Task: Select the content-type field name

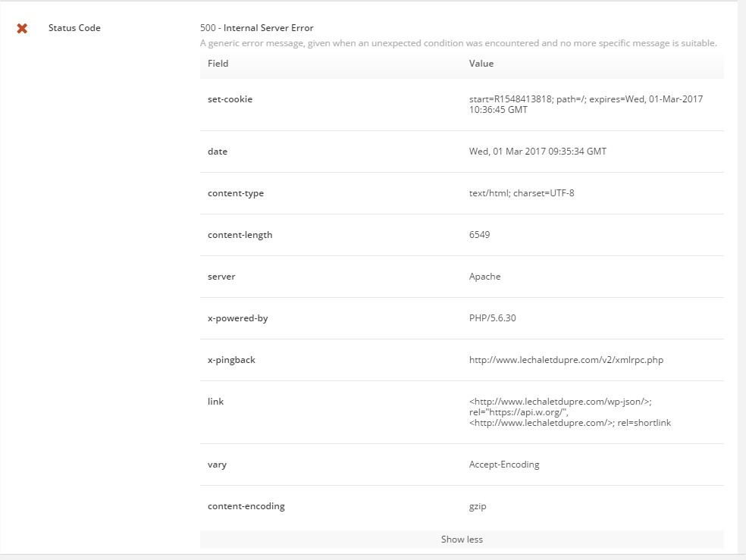Action: pyautogui.click(x=236, y=193)
